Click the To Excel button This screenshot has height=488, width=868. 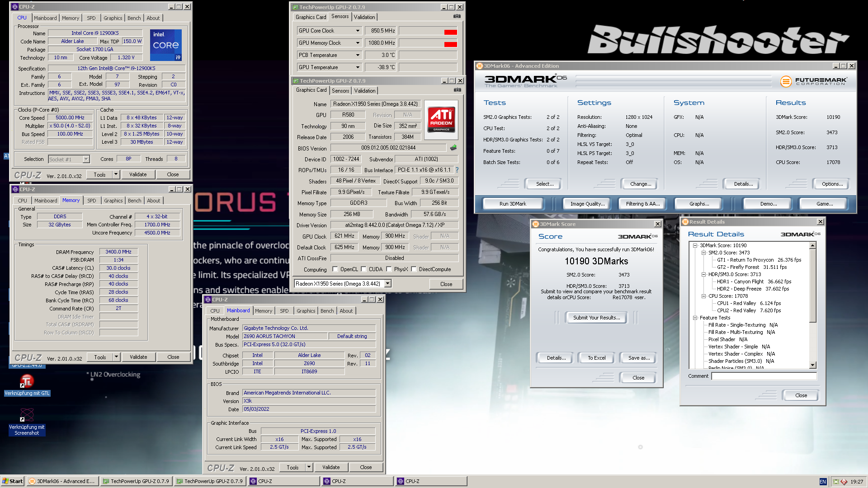coord(596,358)
